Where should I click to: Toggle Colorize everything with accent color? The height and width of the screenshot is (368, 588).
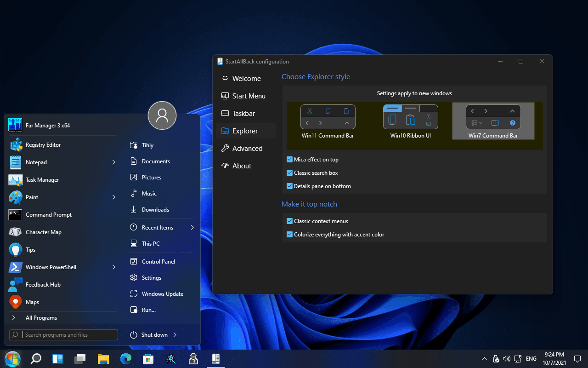pos(290,235)
